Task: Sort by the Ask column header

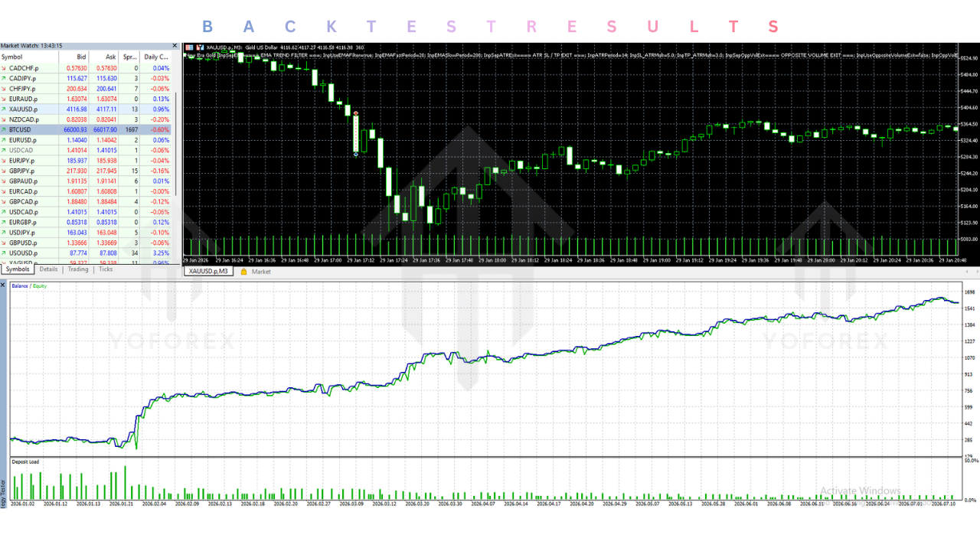Action: pos(104,57)
